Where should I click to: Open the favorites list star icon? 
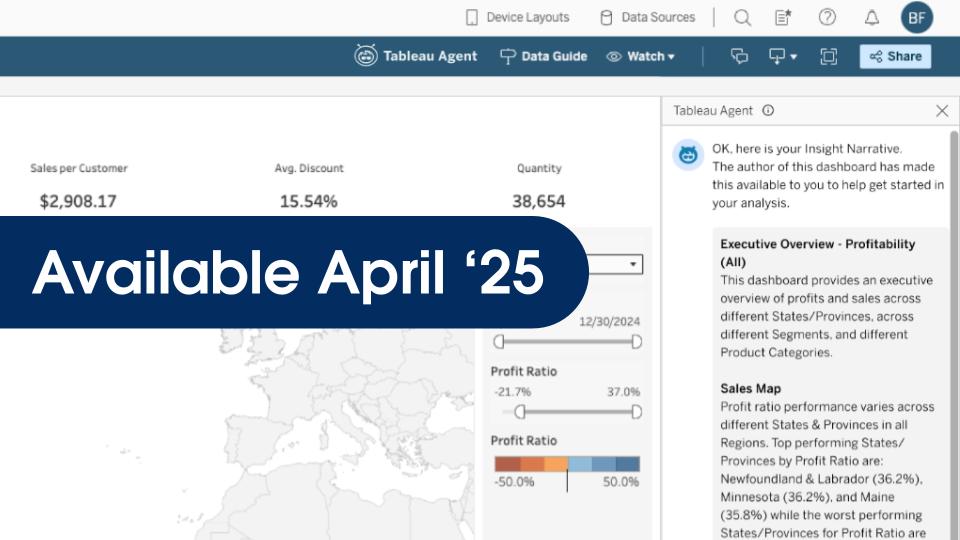tap(784, 17)
